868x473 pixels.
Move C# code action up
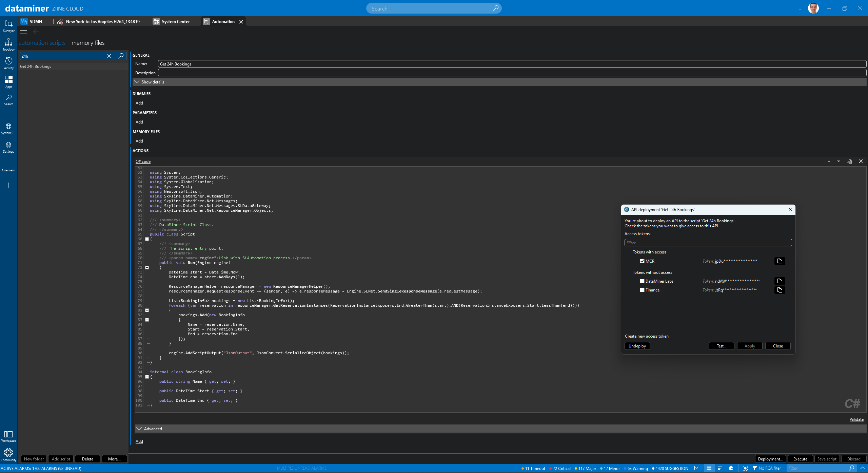click(829, 162)
